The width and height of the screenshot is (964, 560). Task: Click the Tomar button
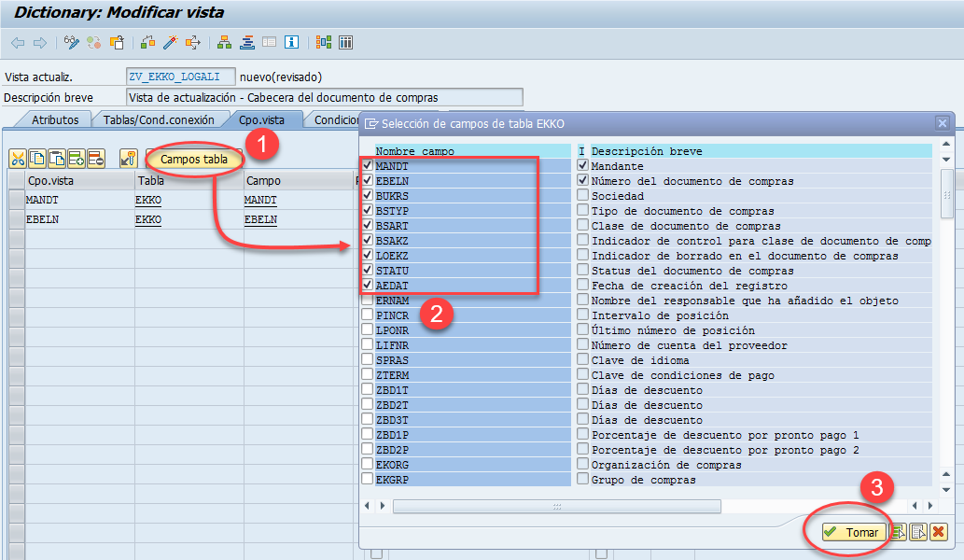(855, 532)
